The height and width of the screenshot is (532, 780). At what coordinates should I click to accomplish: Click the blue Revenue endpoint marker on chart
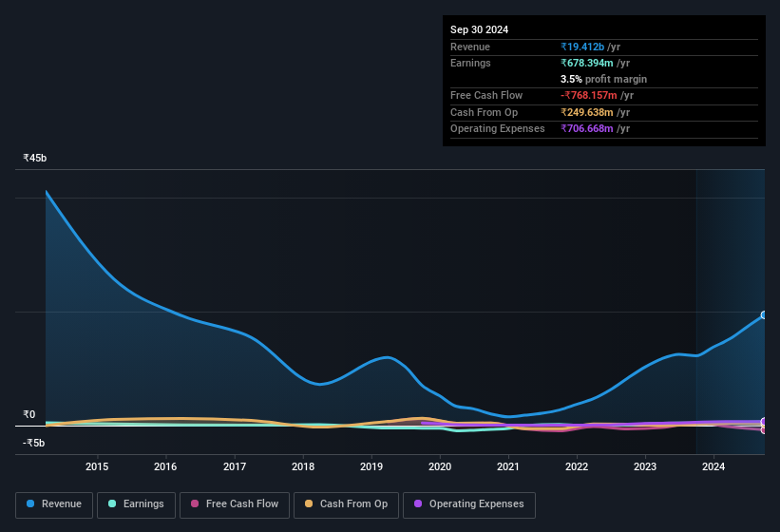pos(764,314)
